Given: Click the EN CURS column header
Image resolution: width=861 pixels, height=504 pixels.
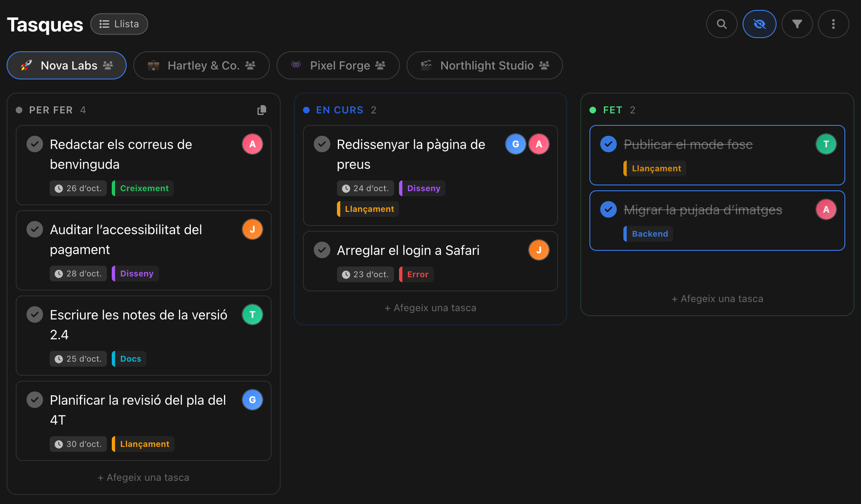Looking at the screenshot, I should 339,110.
